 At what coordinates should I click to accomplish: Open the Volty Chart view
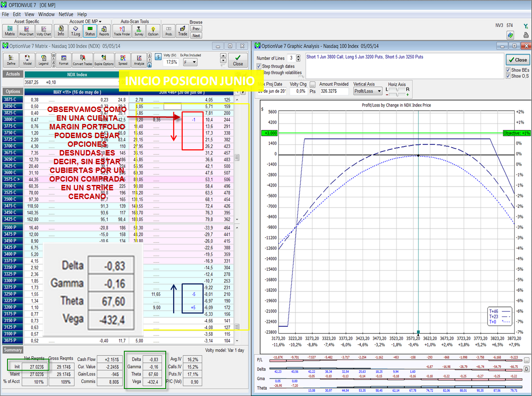click(44, 31)
